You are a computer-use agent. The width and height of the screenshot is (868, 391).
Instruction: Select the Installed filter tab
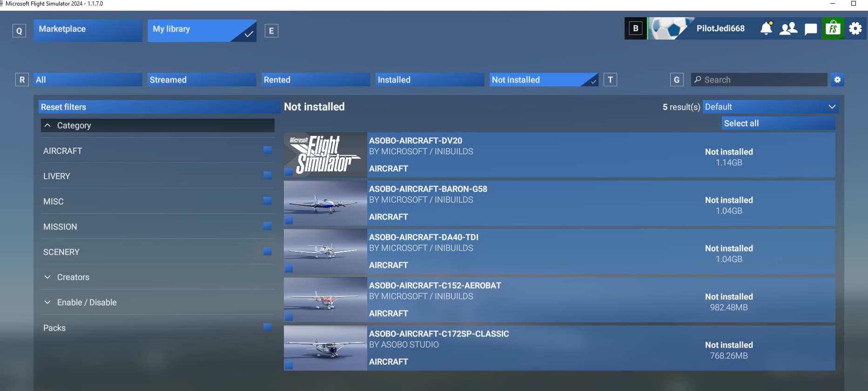click(x=430, y=80)
